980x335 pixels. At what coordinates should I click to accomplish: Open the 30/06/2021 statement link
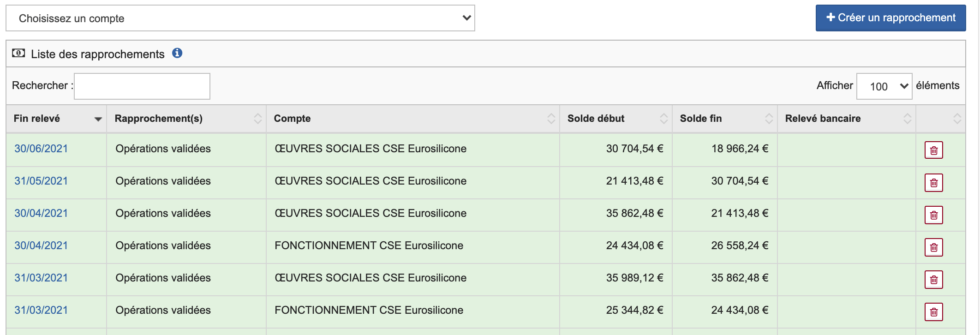coord(41,149)
